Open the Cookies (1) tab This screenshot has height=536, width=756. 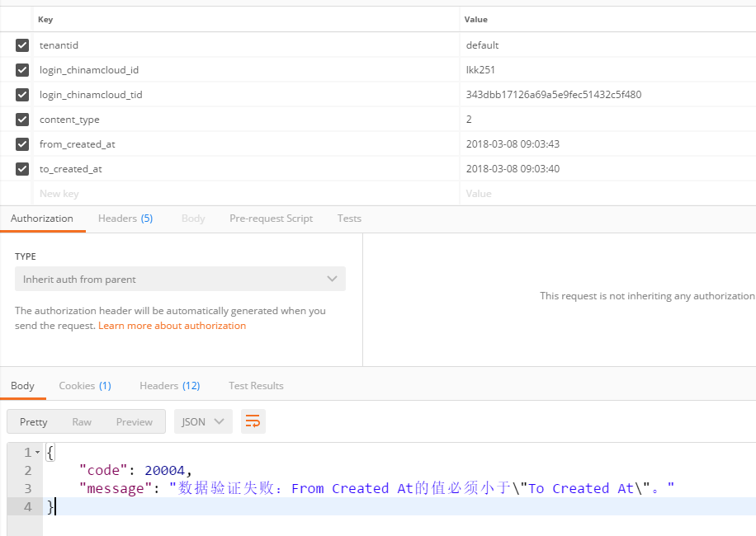pos(85,386)
